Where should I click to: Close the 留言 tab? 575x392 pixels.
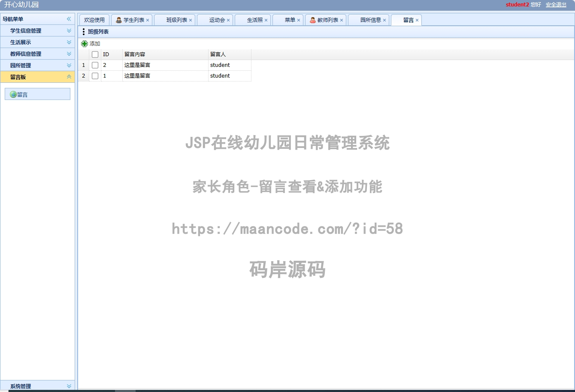click(x=417, y=20)
